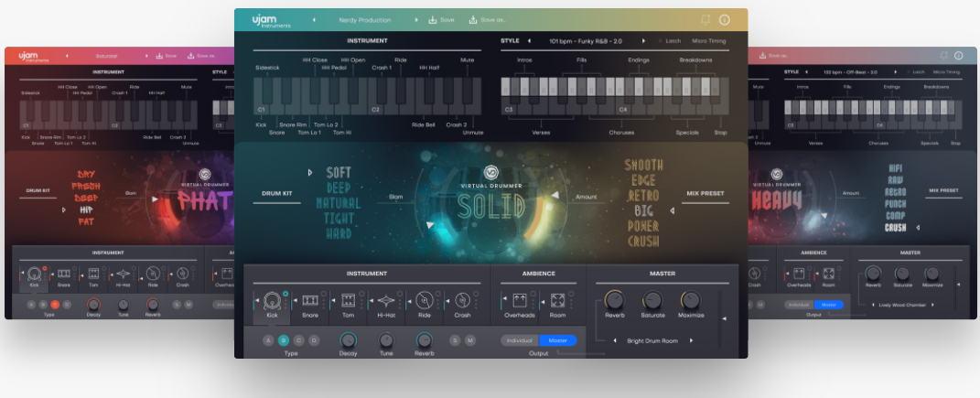Select the Hi-Hat icon in SOLID
Viewport: 980px width, 398px height.
click(385, 300)
